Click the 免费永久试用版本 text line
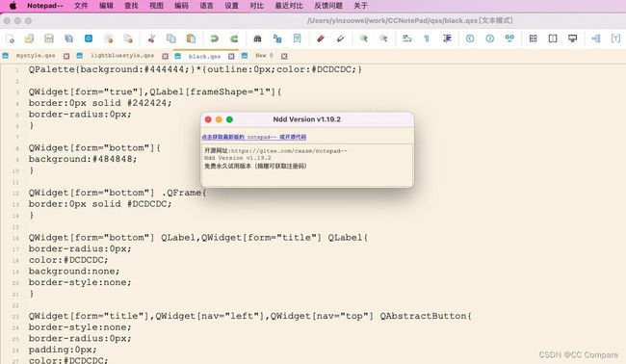The height and width of the screenshot is (364, 626). pos(255,166)
